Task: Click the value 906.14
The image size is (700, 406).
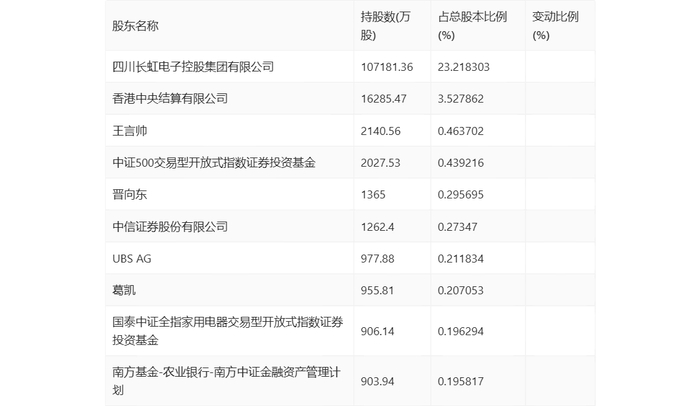Action: (x=378, y=331)
